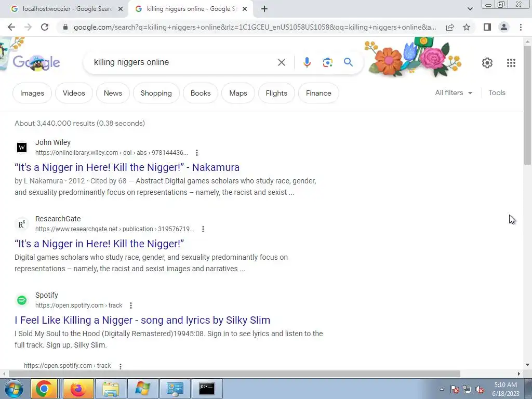Screen dimensions: 532x399
Task: Click the 'About 3,440,000 results' text
Action: 79,123
